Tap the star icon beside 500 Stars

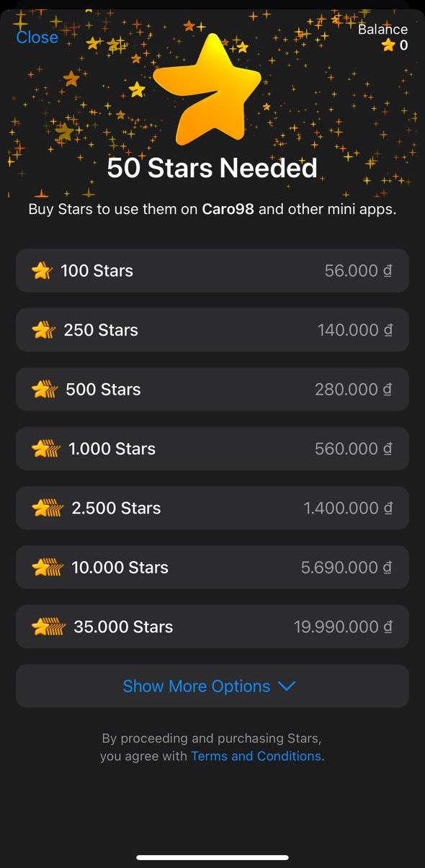coord(45,390)
